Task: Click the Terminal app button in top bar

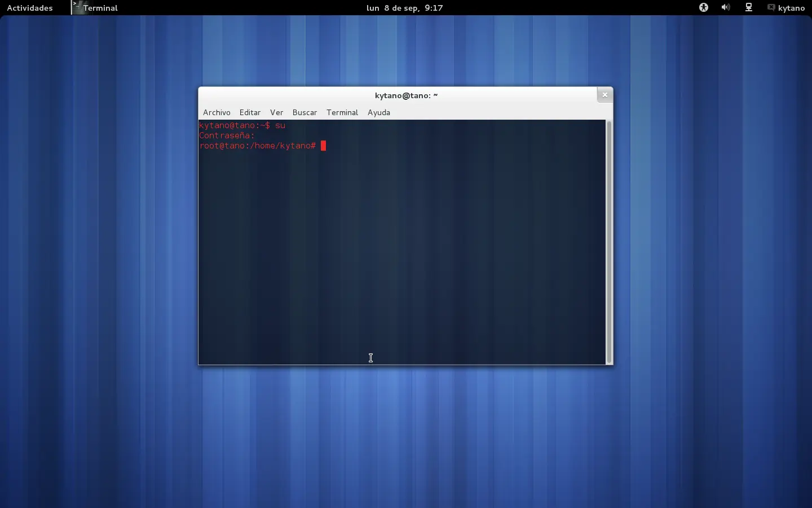Action: [95, 8]
